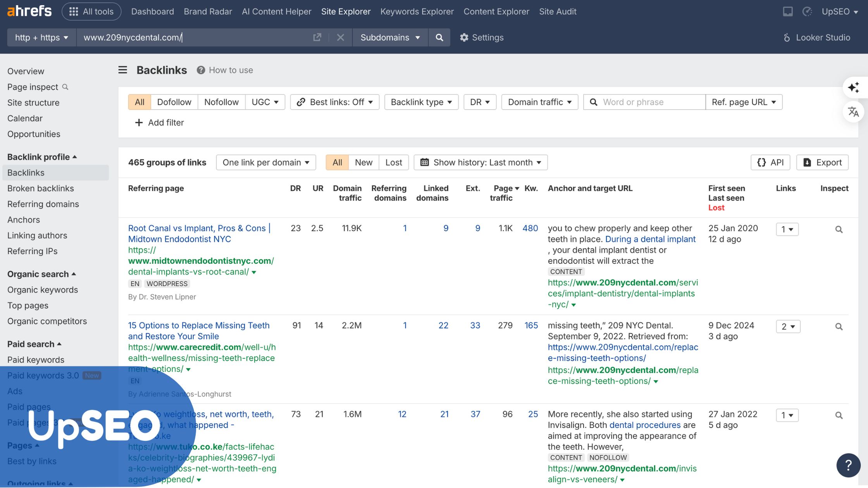The width and height of the screenshot is (868, 488).
Task: Collapse the Organic search section
Action: click(41, 274)
